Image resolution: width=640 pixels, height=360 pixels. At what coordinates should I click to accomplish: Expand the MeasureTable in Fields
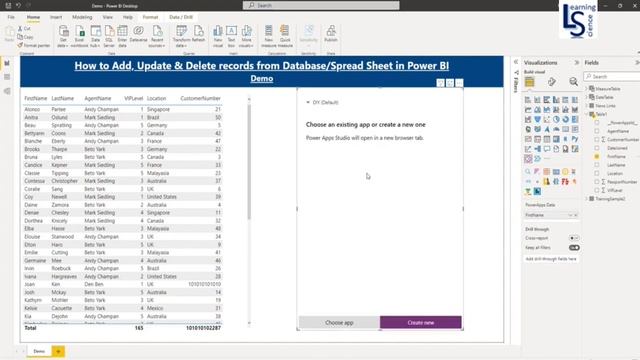click(587, 89)
